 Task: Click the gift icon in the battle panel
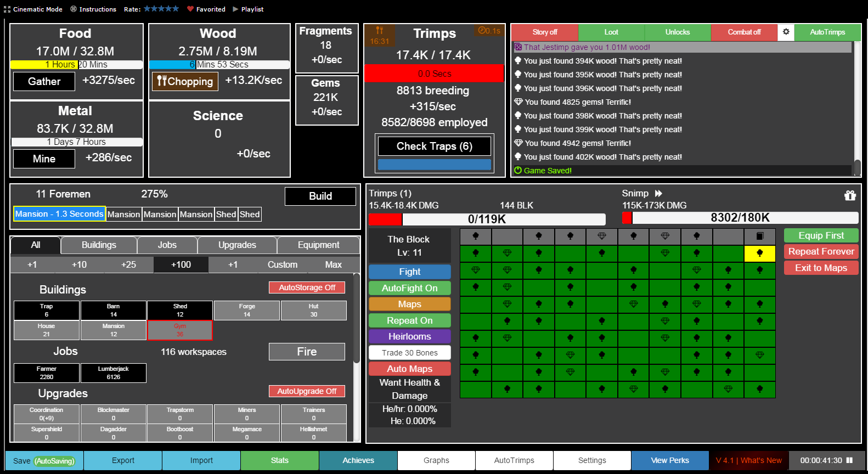click(850, 195)
